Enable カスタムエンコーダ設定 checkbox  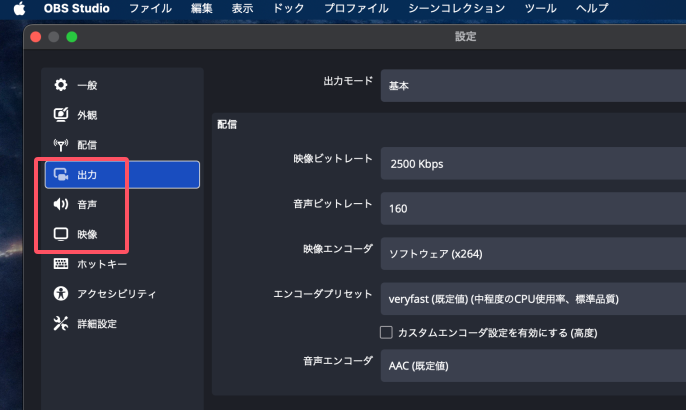[x=386, y=333]
